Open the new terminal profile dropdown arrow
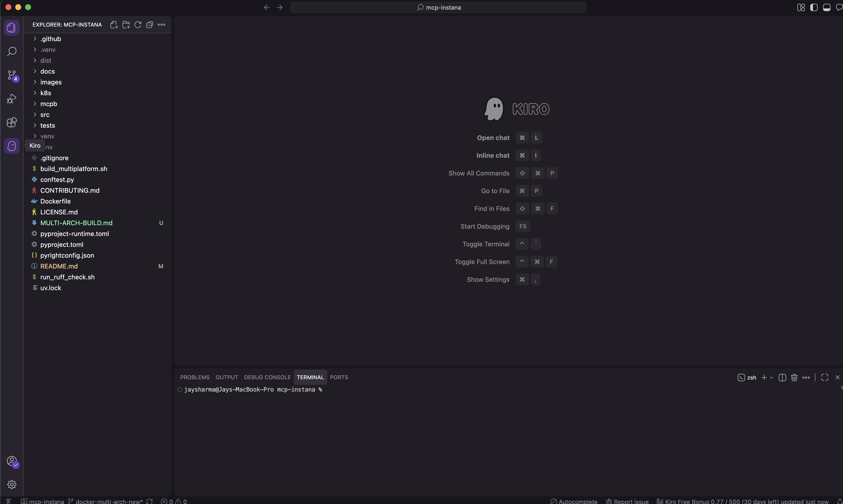The width and height of the screenshot is (843, 504). coord(772,378)
